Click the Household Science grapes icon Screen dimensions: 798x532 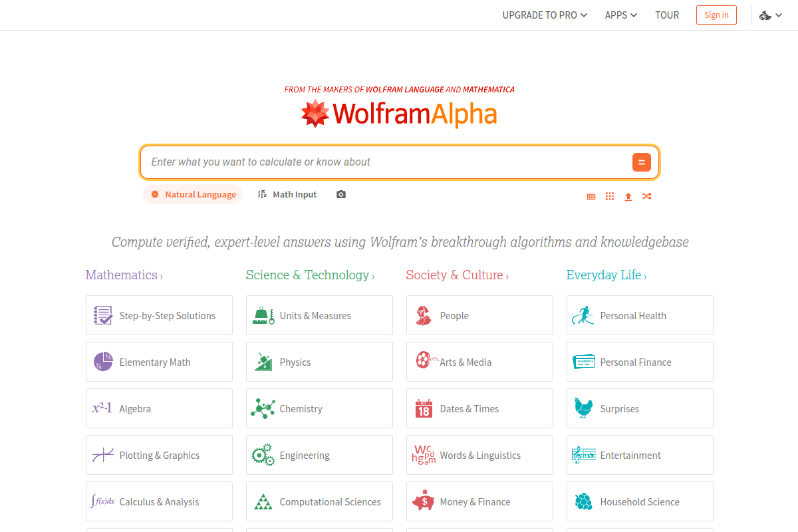(x=583, y=501)
